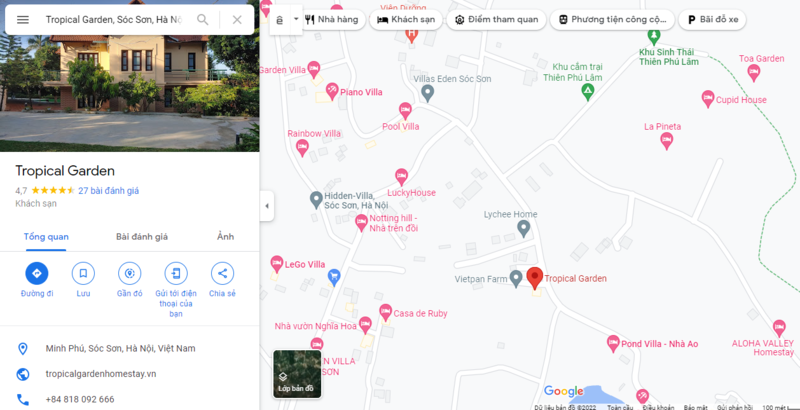This screenshot has height=410, width=800.
Task: Toggle the Nhà hàng restaurants filter chip
Action: [332, 20]
